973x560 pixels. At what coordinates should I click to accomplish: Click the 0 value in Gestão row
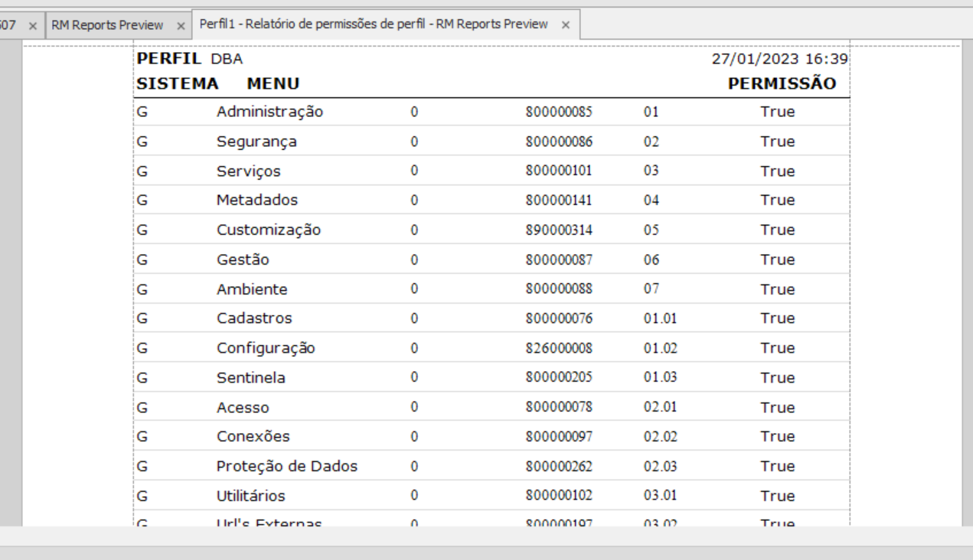pos(414,260)
